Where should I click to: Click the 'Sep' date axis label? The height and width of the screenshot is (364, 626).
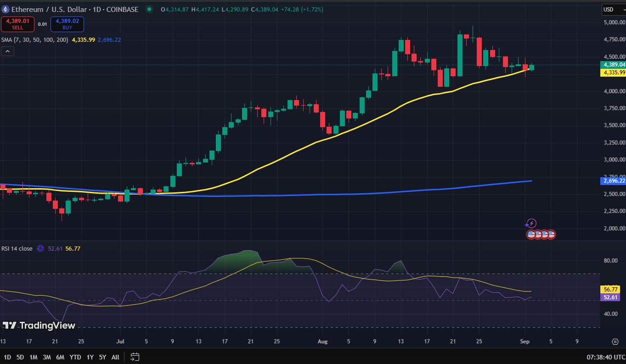pyautogui.click(x=524, y=342)
